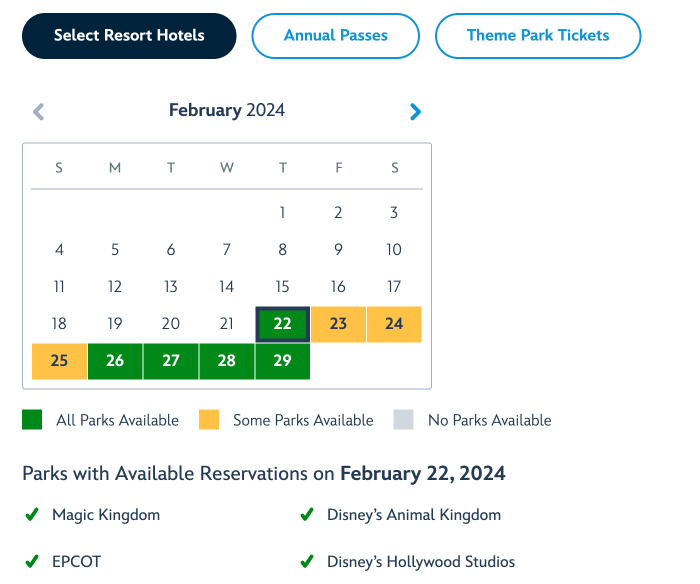Click the gray No Parks Available swatch
The height and width of the screenshot is (584, 700).
[x=403, y=420]
